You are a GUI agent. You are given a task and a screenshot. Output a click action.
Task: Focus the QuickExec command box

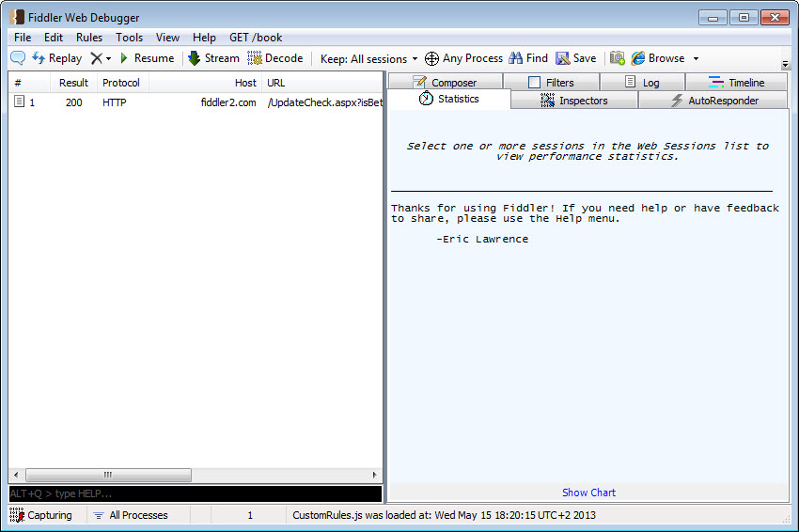click(x=196, y=493)
